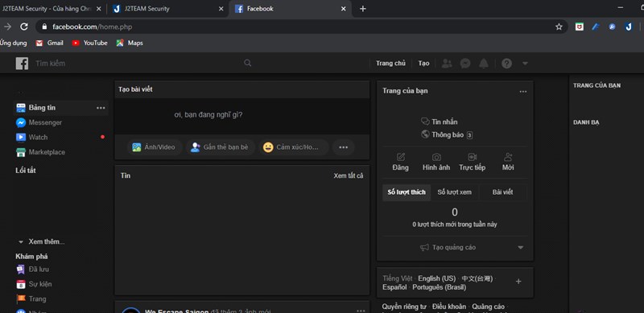This screenshot has width=644, height=313.
Task: Open YouTube bookmark
Action: [x=89, y=43]
